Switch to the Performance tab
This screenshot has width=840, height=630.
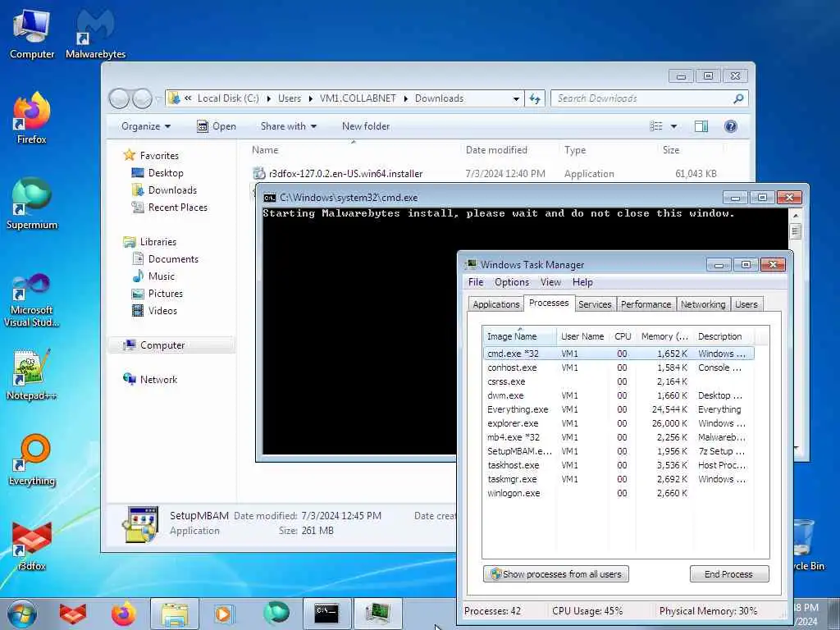coord(646,304)
